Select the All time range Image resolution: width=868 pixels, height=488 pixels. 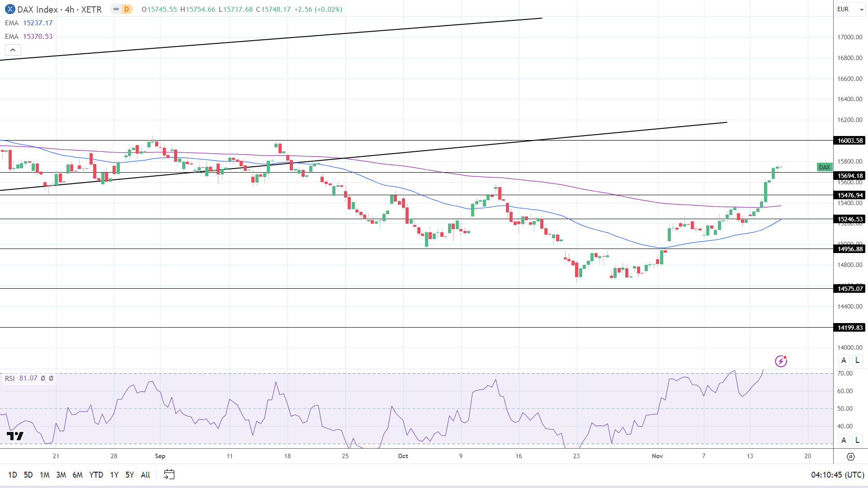point(146,474)
